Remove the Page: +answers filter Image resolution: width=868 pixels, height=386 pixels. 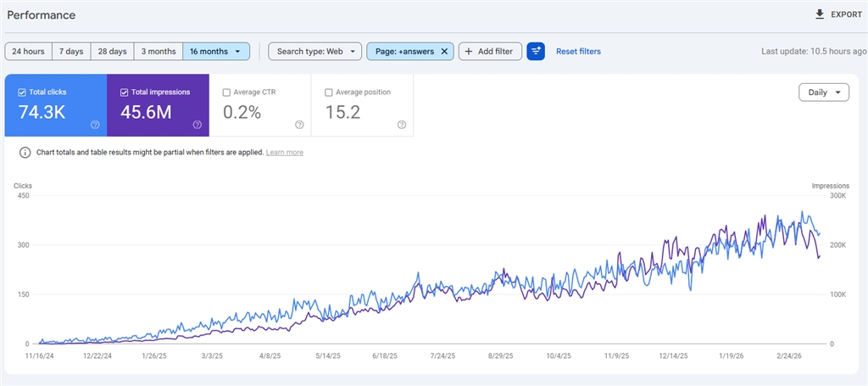[444, 52]
